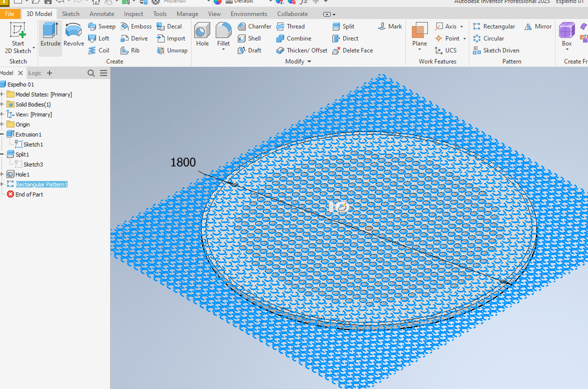The width and height of the screenshot is (588, 389).
Task: Switch to the Sketch ribbon tab
Action: (x=71, y=14)
